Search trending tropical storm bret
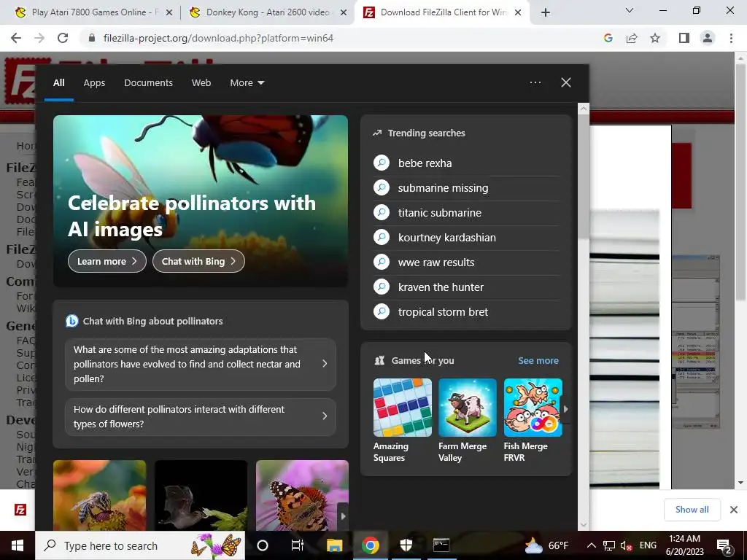Screen dimensions: 747x560 point(466,311)
